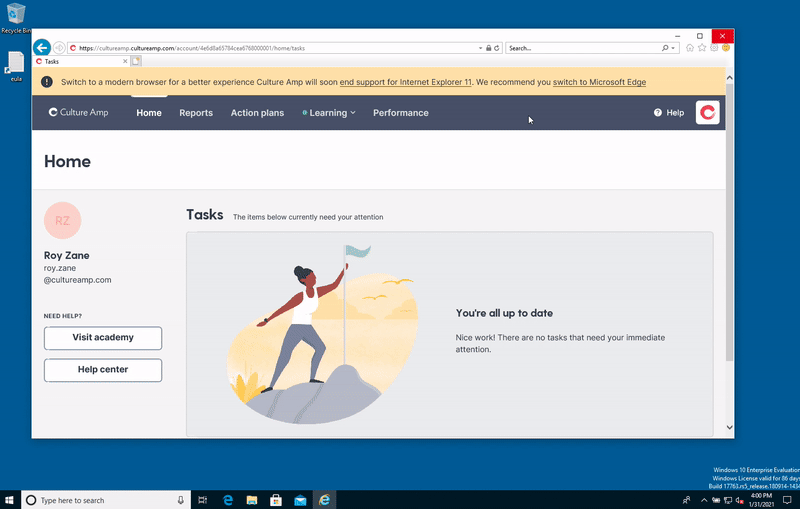800x509 pixels.
Task: Launch Microsoft Edge from the taskbar
Action: pyautogui.click(x=228, y=500)
